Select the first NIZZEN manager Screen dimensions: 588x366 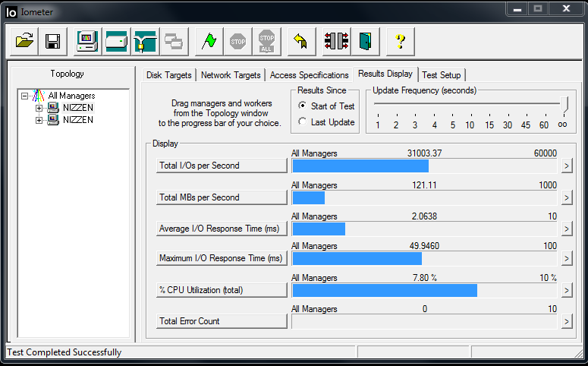pyautogui.click(x=78, y=108)
